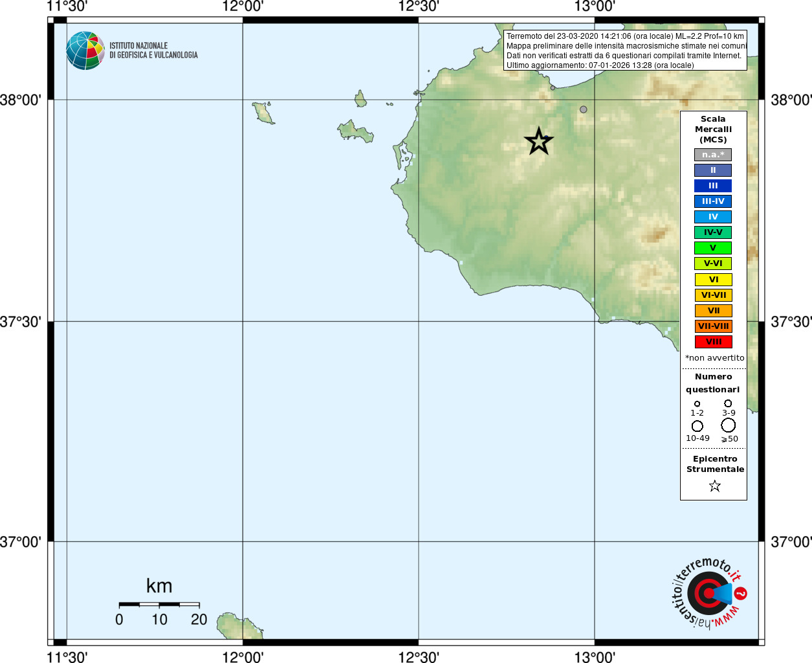Click the larger gray questionnaire circle on the map
The width and height of the screenshot is (812, 663).
point(583,109)
